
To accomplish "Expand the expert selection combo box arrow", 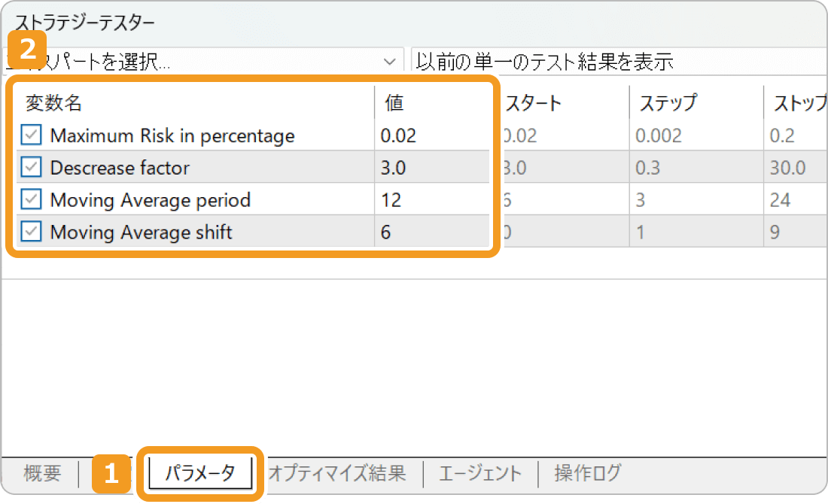I will (x=389, y=60).
